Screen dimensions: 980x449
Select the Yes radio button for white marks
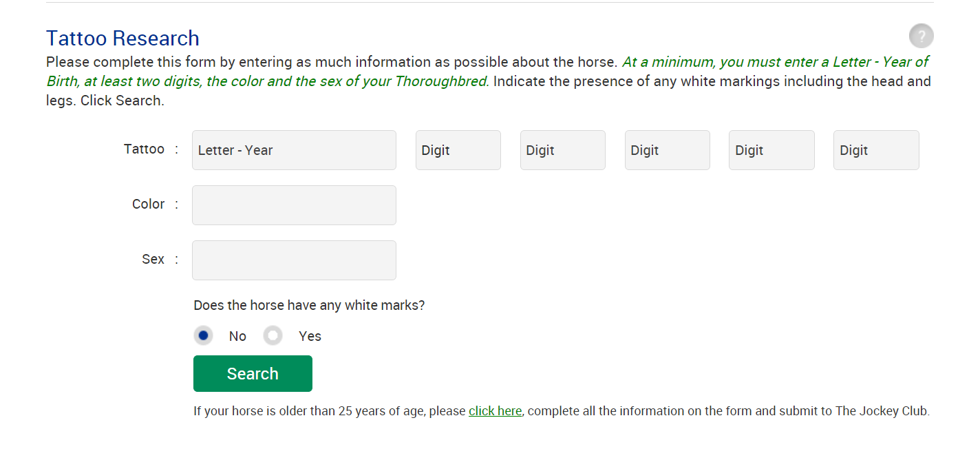click(273, 335)
